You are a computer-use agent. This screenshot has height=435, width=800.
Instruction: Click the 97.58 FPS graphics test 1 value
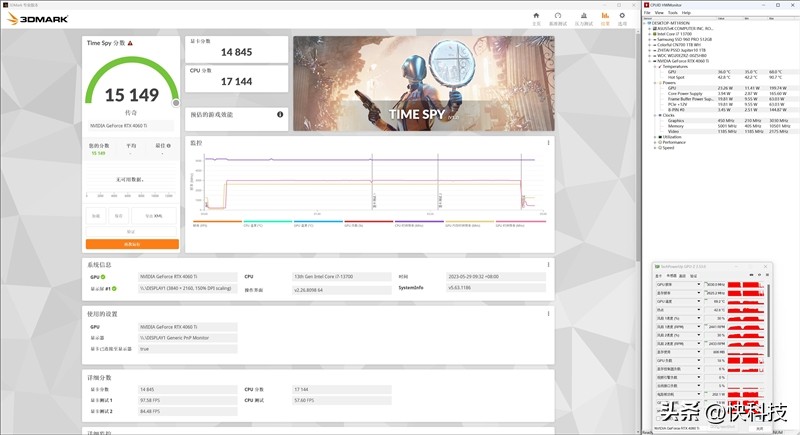coord(187,400)
